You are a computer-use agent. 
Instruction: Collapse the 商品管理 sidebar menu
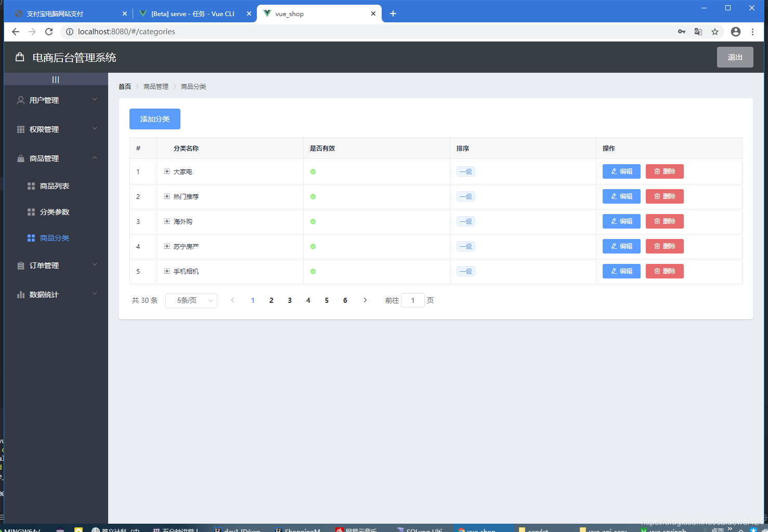(x=56, y=158)
